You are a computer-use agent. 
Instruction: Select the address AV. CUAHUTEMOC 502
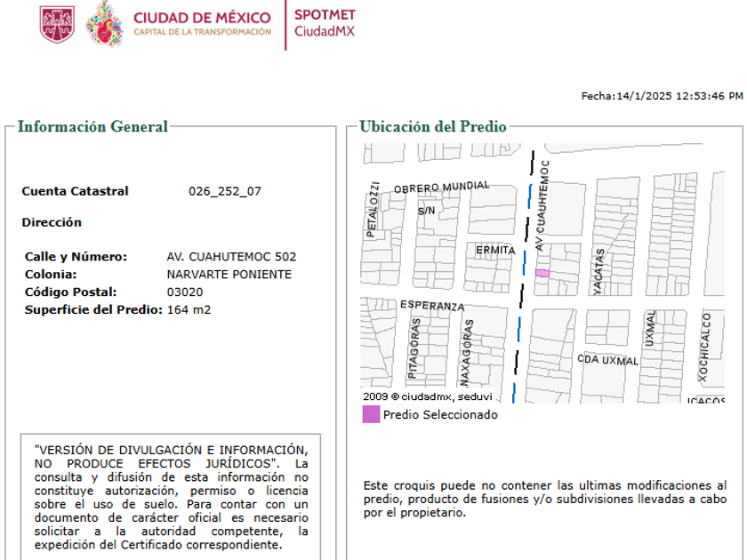pos(231,257)
